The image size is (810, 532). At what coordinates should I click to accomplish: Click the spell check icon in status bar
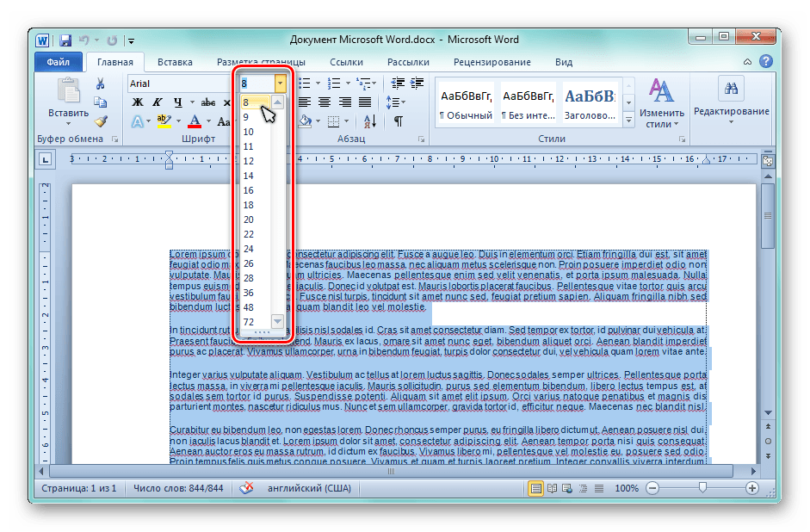coord(247,488)
